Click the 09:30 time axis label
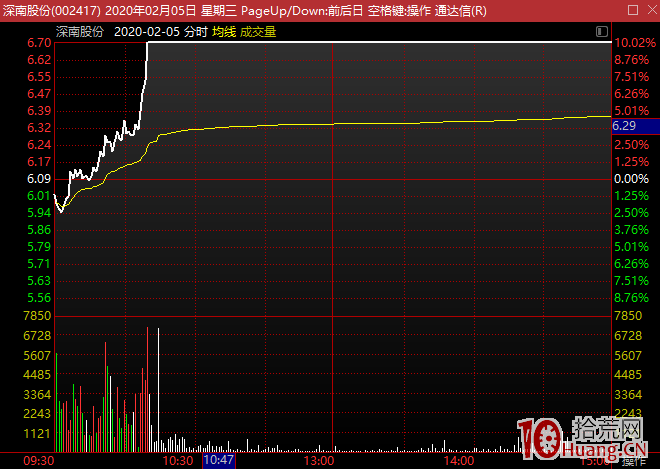Viewport: 660px width, 469px height. 39,461
